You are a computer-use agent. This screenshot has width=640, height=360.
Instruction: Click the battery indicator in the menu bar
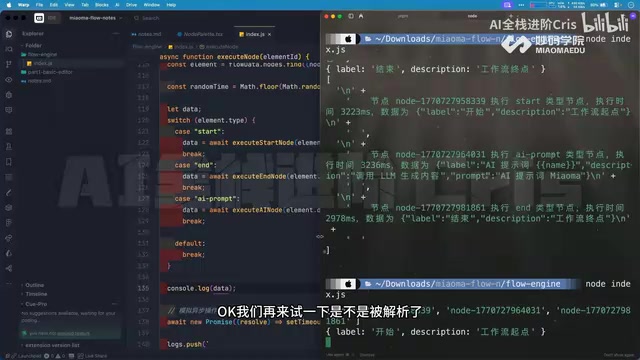[x=599, y=5]
